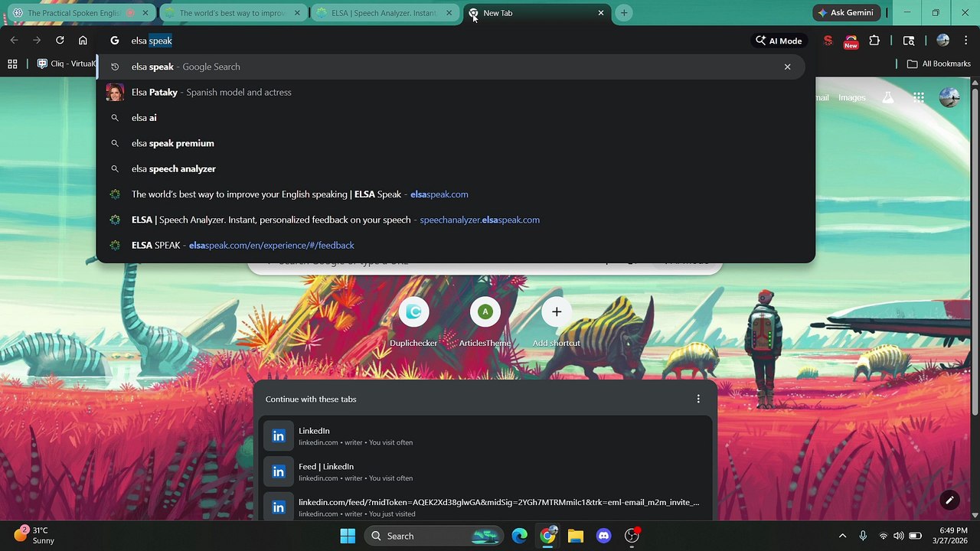Open the tab search icon in the toolbar

(909, 41)
